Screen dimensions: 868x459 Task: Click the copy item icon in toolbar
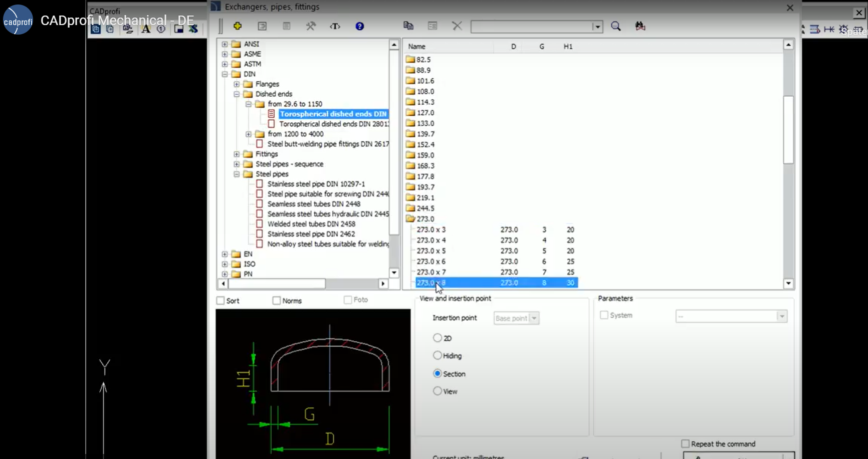pyautogui.click(x=408, y=26)
